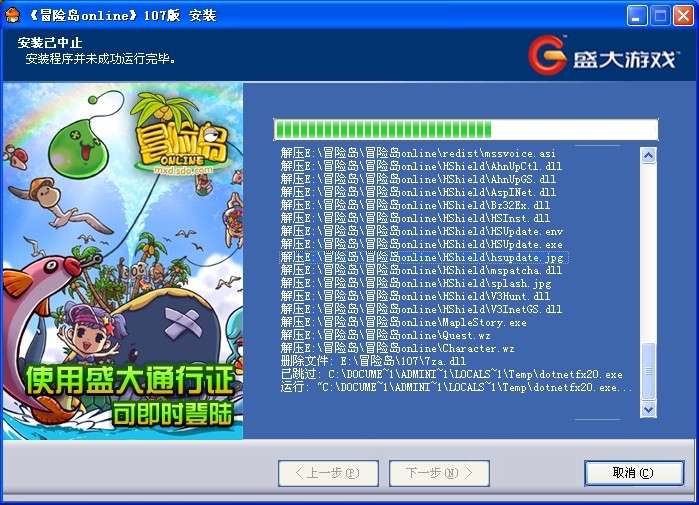Click the disabled maximize window button
Screen dimensions: 699x505
click(x=660, y=16)
